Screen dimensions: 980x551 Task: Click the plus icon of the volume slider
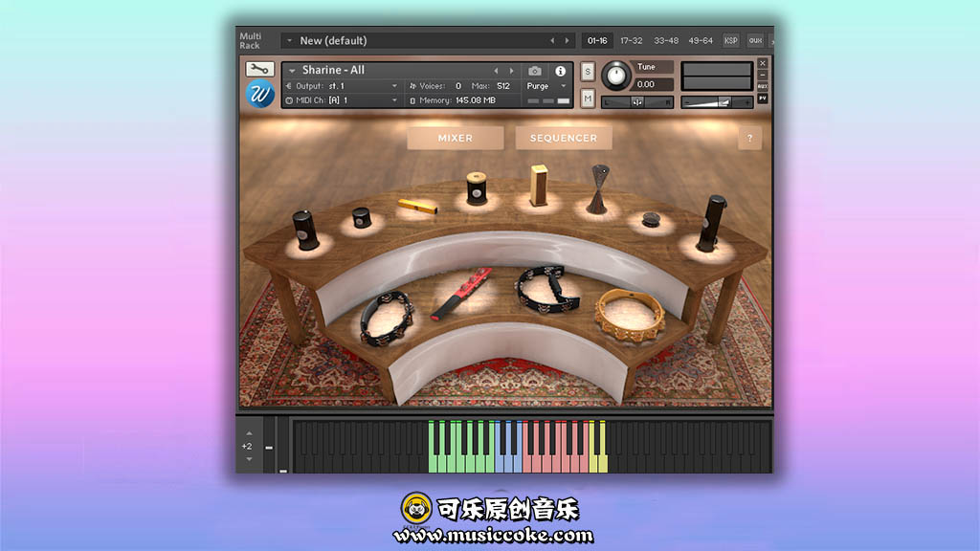(746, 102)
